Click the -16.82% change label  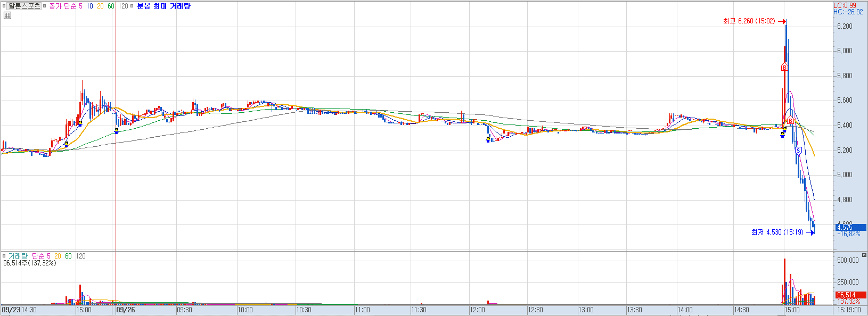[849, 234]
